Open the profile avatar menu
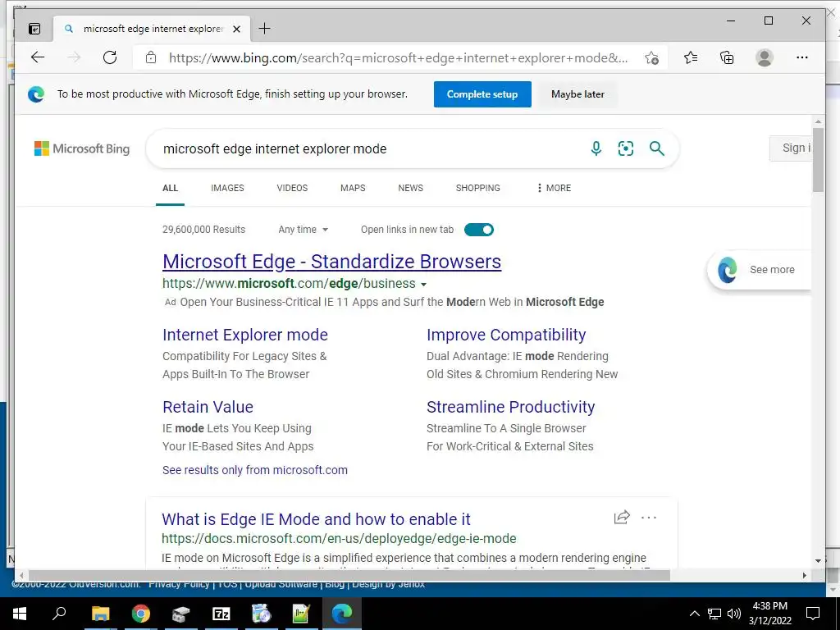The width and height of the screenshot is (840, 630). pos(765,57)
